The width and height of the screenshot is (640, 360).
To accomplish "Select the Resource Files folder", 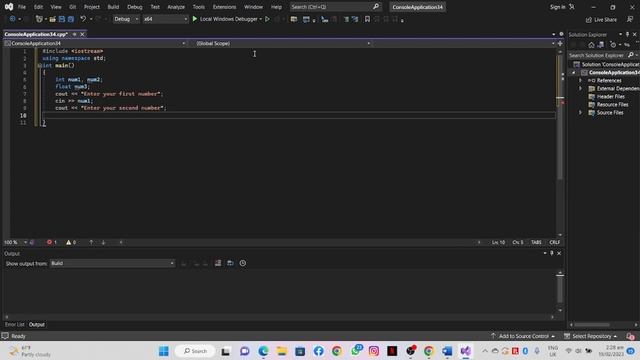I will tap(612, 104).
